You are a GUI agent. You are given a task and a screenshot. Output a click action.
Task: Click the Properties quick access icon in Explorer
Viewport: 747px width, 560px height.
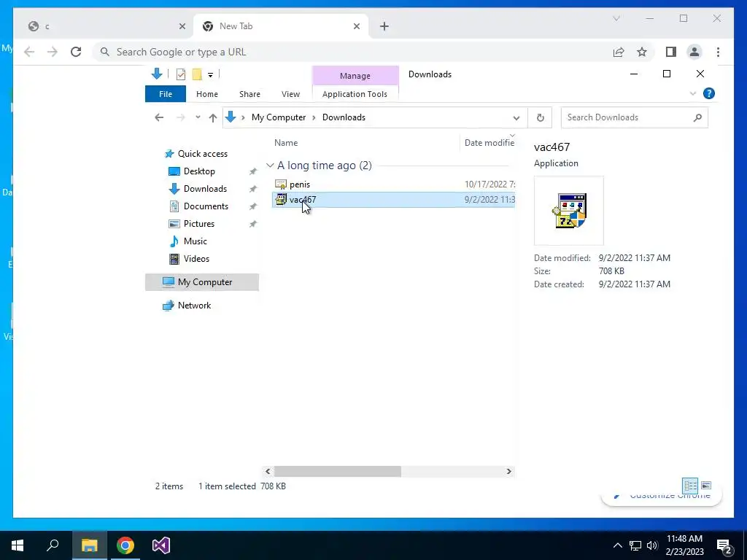tap(181, 74)
